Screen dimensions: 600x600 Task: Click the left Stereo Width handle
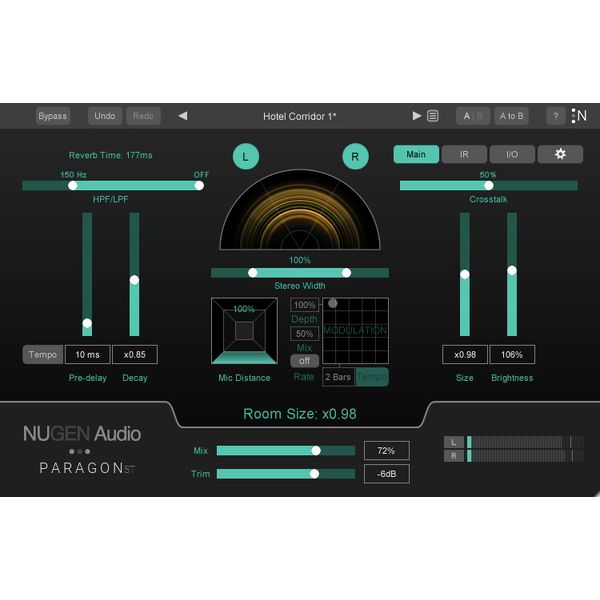tap(253, 273)
